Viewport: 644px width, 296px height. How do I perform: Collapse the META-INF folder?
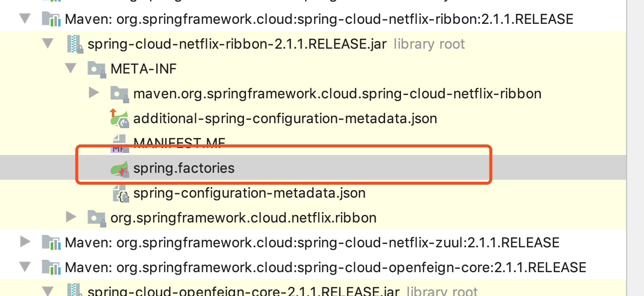pyautogui.click(x=71, y=69)
